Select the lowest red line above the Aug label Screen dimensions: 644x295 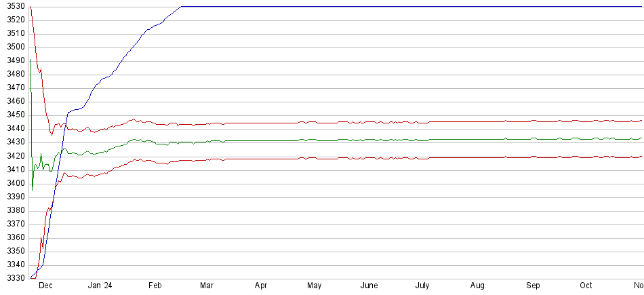coord(477,157)
